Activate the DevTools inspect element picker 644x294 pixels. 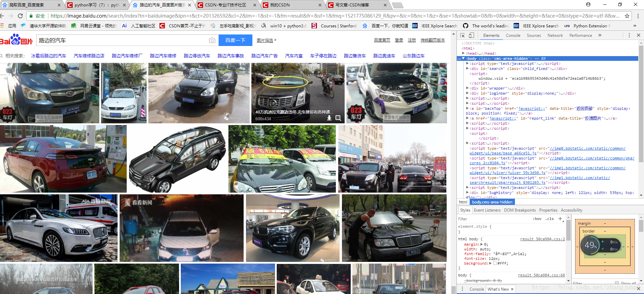coord(463,35)
